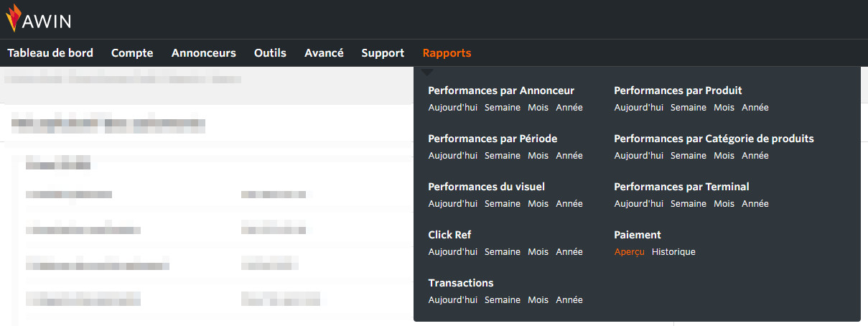868x326 pixels.
Task: Open the Tableau de bord menu
Action: [50, 53]
